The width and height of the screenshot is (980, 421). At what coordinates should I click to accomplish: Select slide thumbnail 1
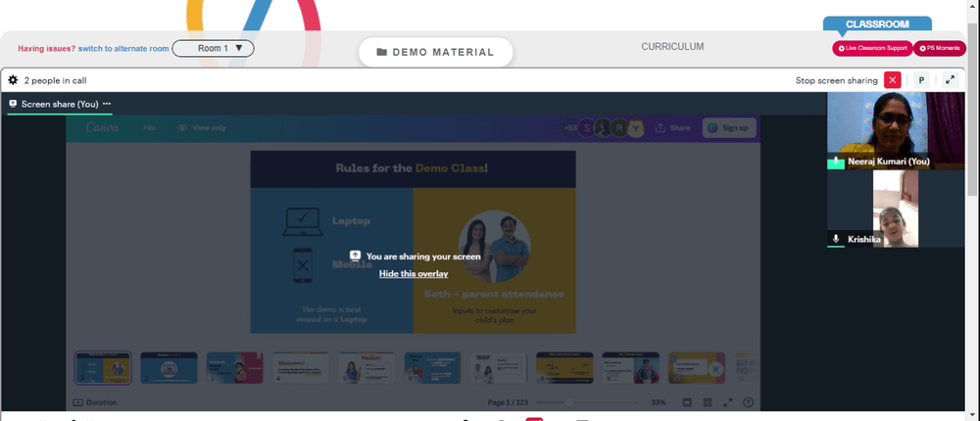(103, 367)
